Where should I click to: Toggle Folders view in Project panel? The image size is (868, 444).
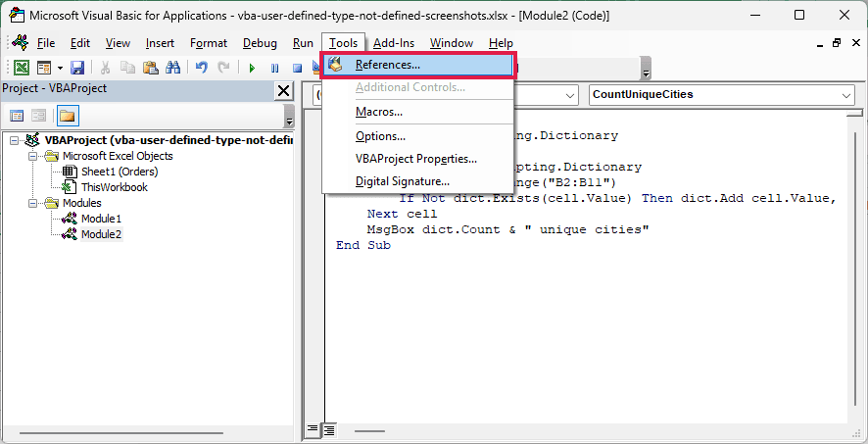coord(67,116)
